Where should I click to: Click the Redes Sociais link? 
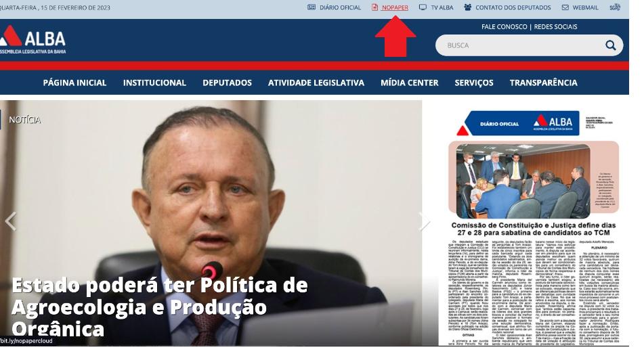point(556,26)
